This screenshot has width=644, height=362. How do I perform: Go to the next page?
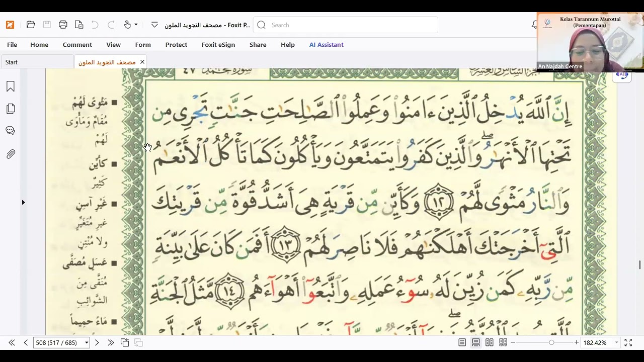tap(97, 342)
